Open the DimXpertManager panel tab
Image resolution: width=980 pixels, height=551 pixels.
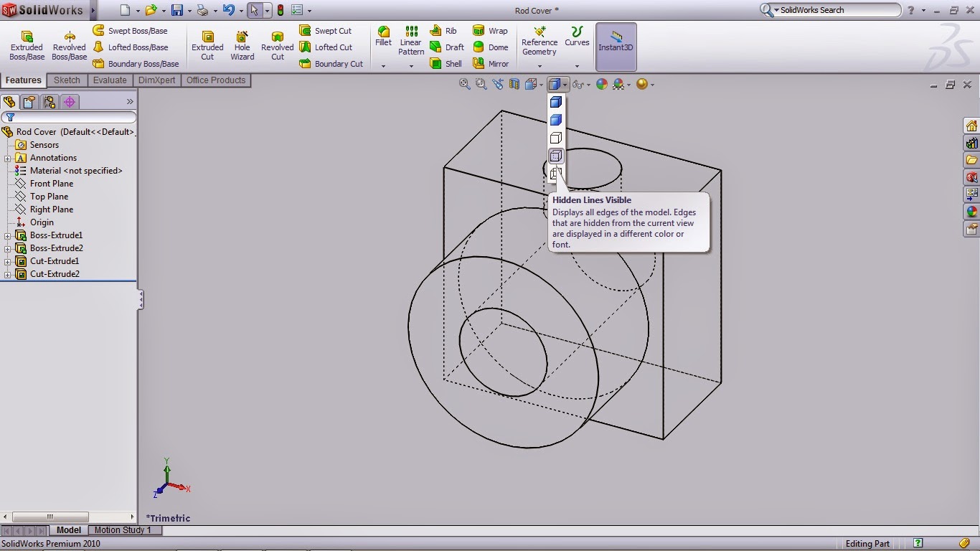click(x=70, y=102)
